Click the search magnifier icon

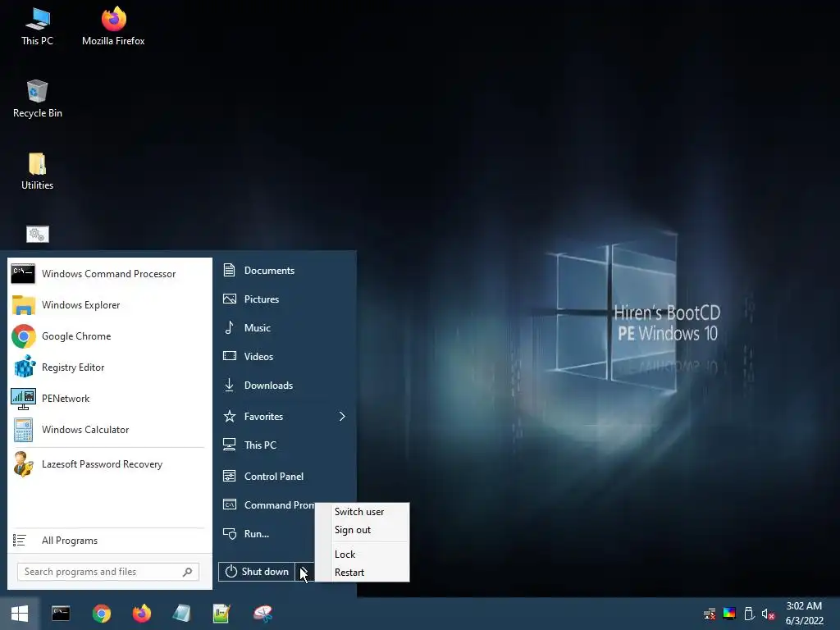(x=187, y=572)
